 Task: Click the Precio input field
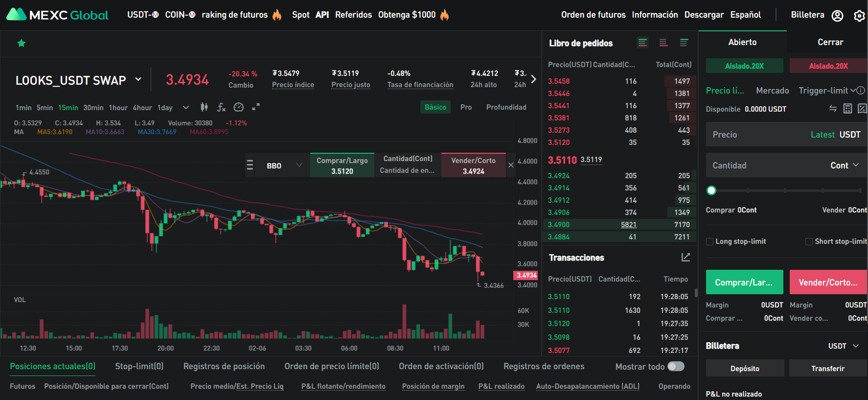pos(786,135)
